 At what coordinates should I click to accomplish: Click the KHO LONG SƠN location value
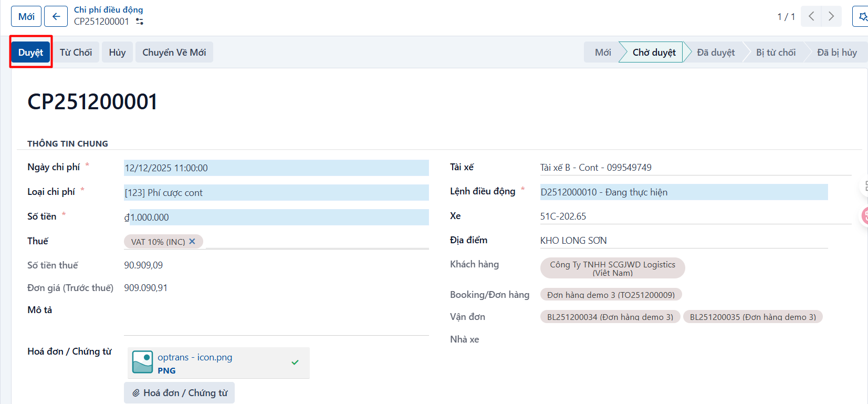[573, 240]
